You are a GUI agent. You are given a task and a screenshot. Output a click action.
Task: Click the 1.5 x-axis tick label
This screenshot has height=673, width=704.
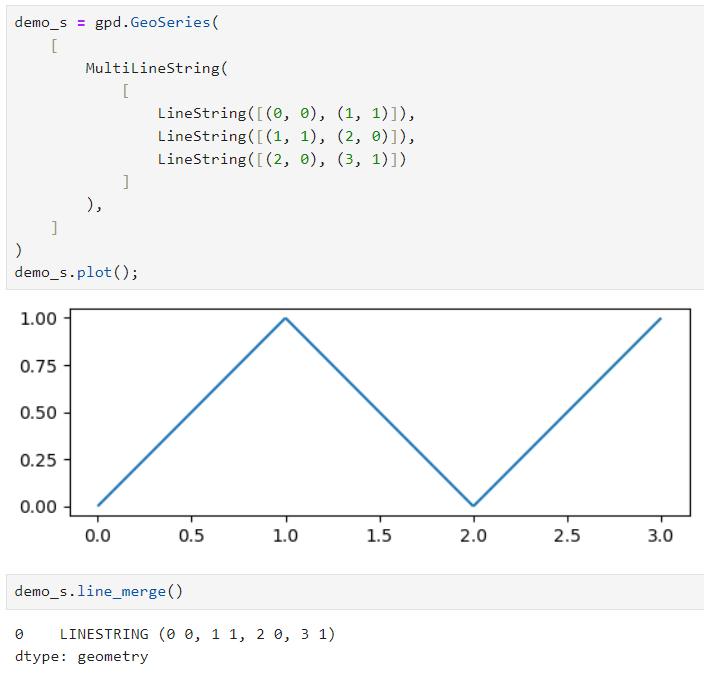pos(379,535)
